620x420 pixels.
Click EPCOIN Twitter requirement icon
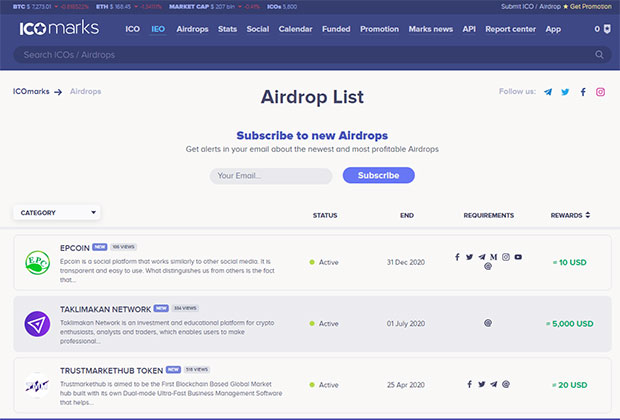(x=469, y=257)
